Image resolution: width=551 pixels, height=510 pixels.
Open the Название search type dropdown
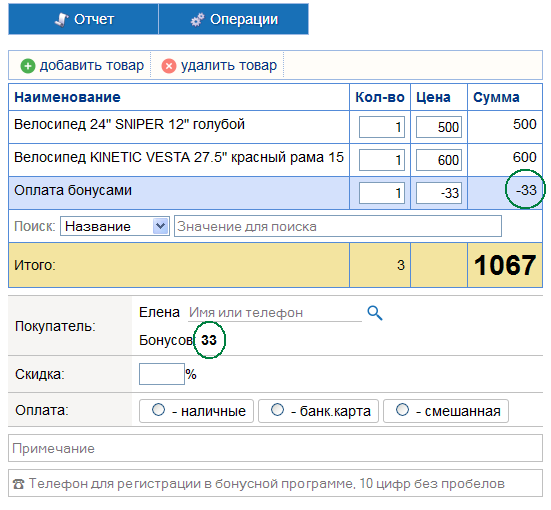click(115, 226)
